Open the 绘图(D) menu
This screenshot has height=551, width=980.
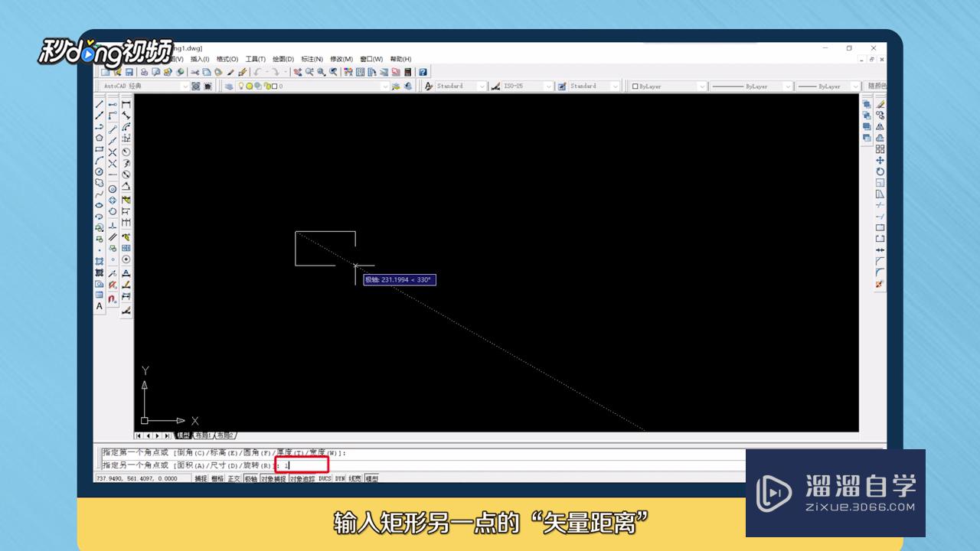(x=284, y=59)
